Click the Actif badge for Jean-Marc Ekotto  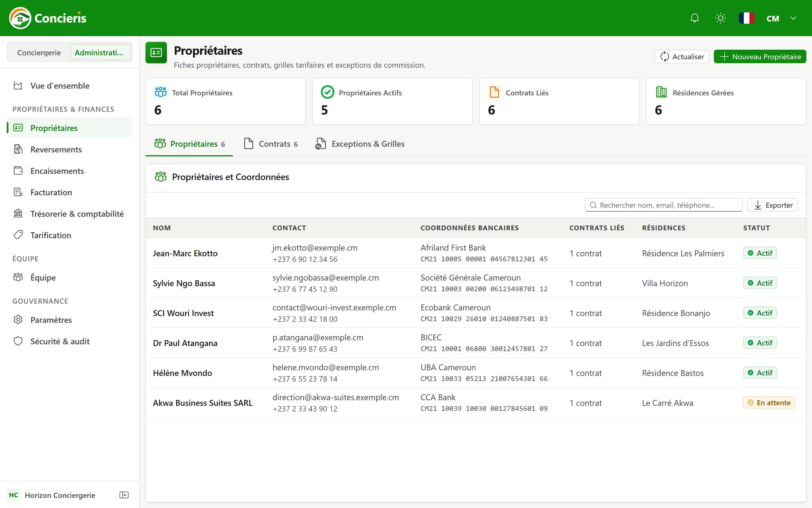coord(760,253)
